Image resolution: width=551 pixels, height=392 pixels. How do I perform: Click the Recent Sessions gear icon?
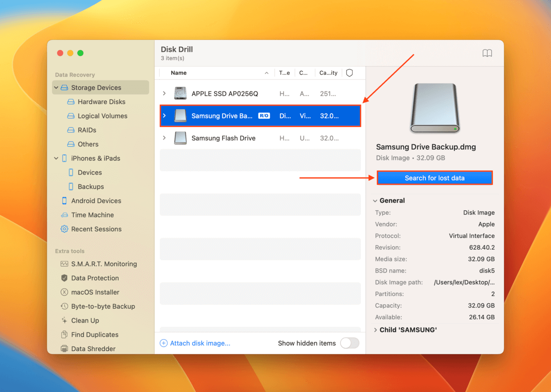pos(64,229)
